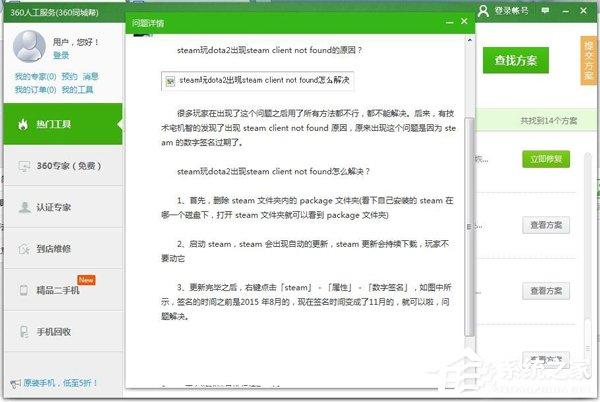Click the 查找方案 button

pos(515,60)
